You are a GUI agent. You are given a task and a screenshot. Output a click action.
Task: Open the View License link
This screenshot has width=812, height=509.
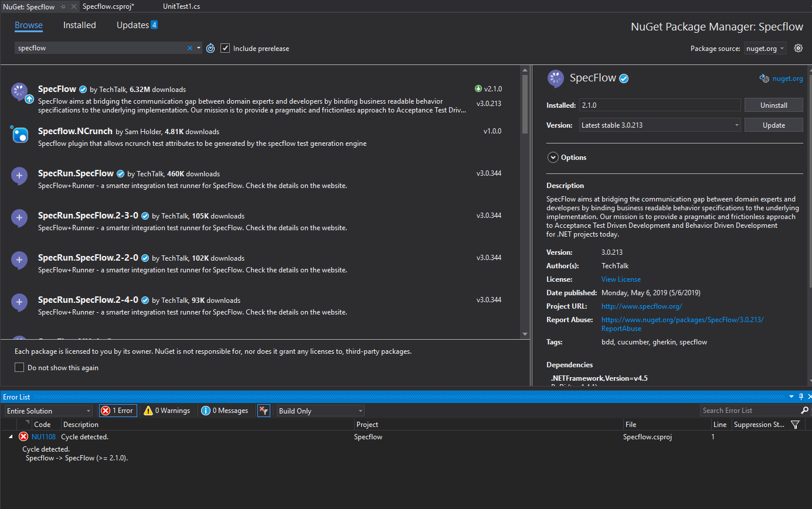(x=620, y=279)
